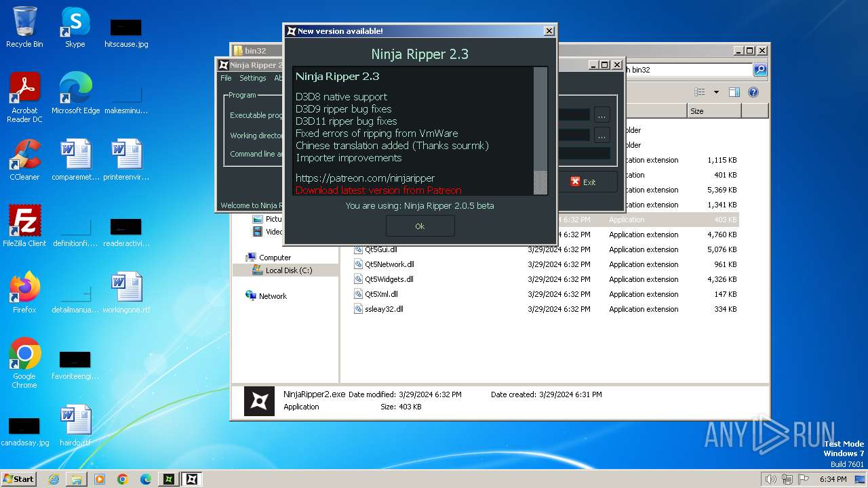Click the volume speaker tray icon
Viewport: 868px width, 488px height.
[770, 479]
